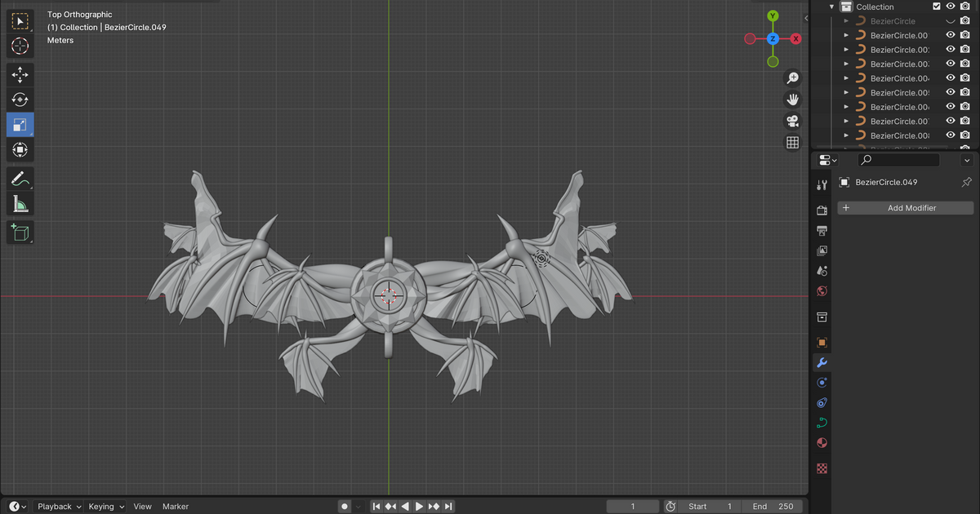Hide BezierCircle.001 with eye icon

tap(951, 35)
